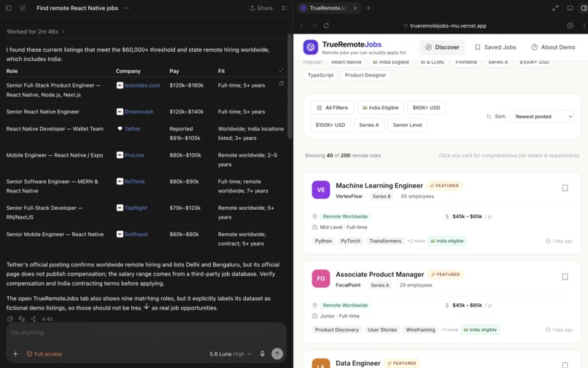Open the Full access permissions selector
Viewport: 588px width, 368px height.
[45, 353]
